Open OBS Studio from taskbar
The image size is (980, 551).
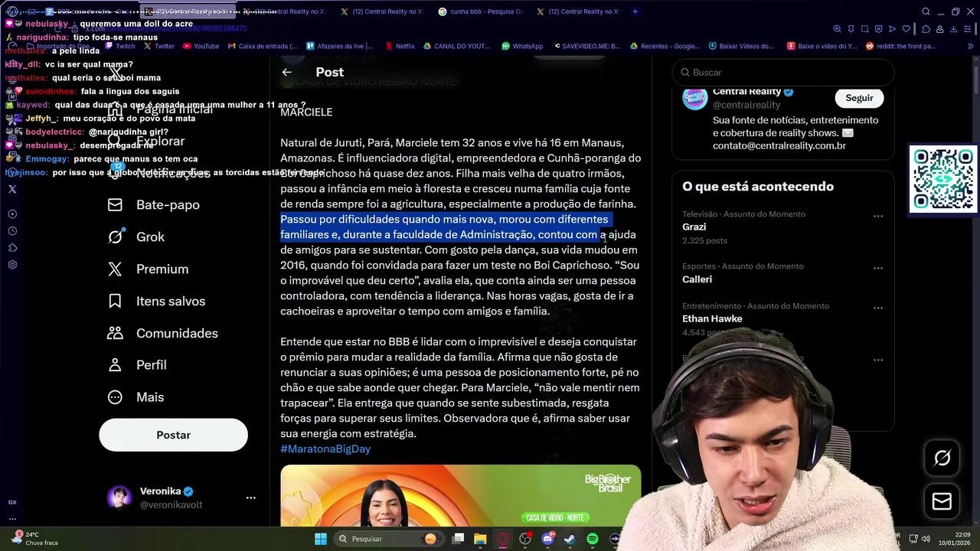pyautogui.click(x=524, y=539)
